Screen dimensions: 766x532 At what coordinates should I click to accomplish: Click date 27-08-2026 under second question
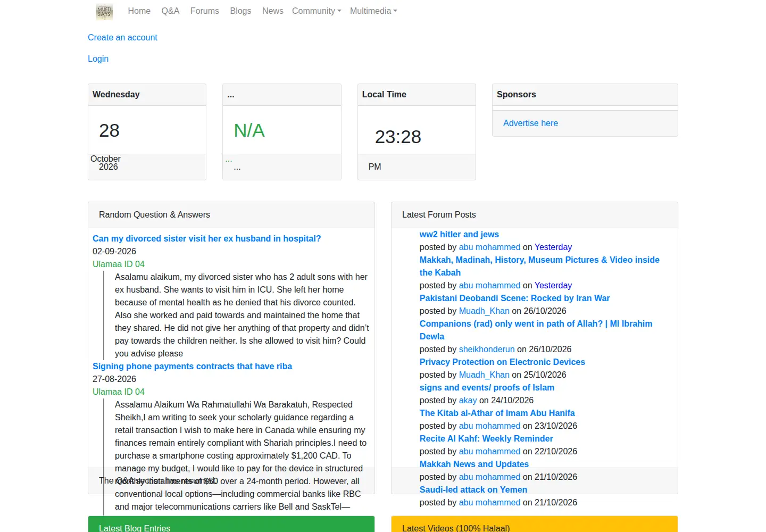(x=114, y=379)
